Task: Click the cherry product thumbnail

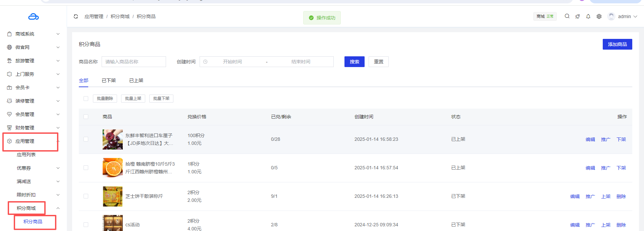Action: 113,139
